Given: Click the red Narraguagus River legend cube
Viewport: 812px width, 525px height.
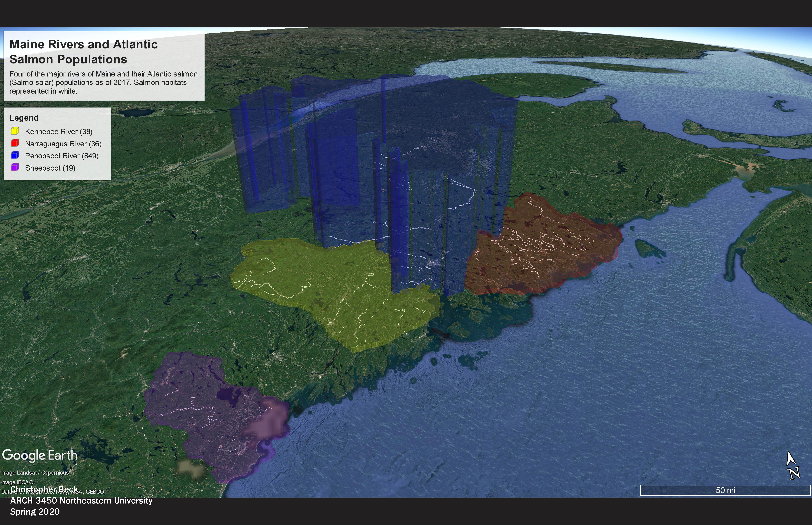Looking at the screenshot, I should 15,143.
